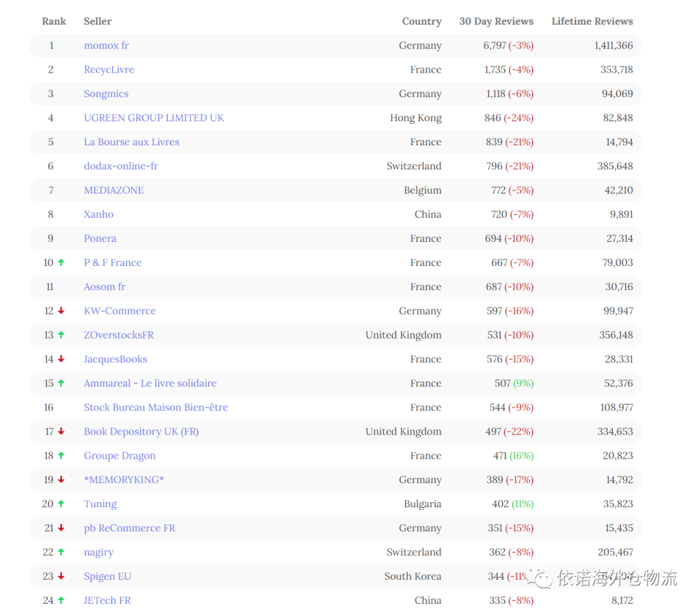
Task: Click the Spigen EU seller link
Action: coord(108,577)
